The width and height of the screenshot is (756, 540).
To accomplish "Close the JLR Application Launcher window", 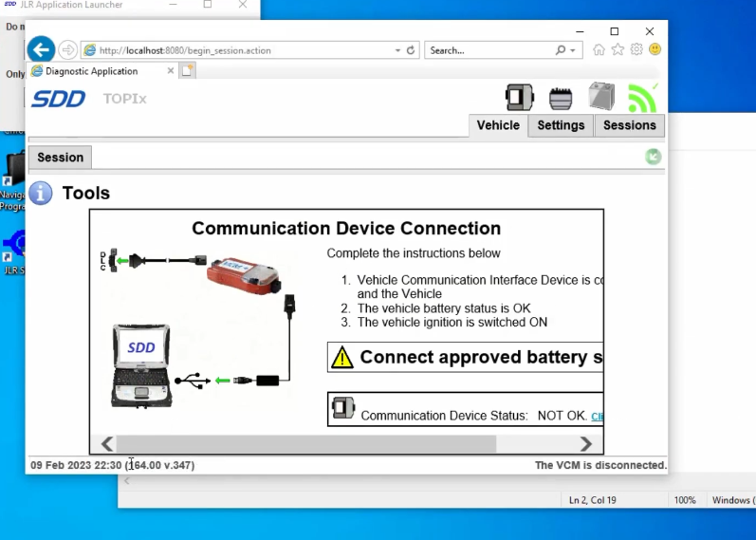I will point(243,5).
